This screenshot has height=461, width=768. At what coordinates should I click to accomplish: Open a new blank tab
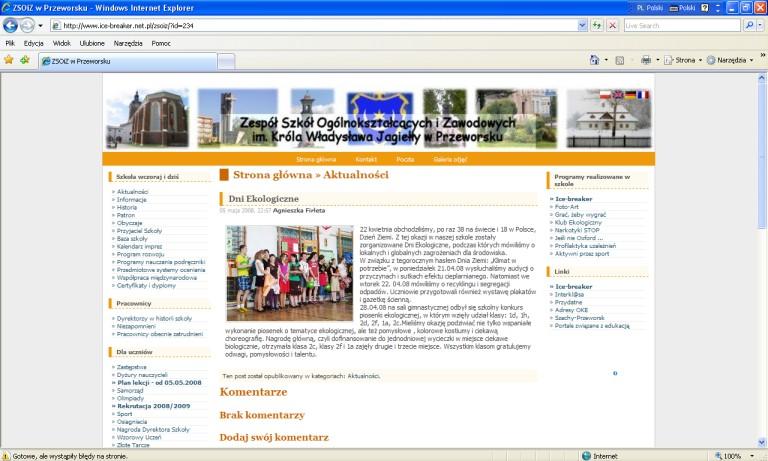pos(226,61)
